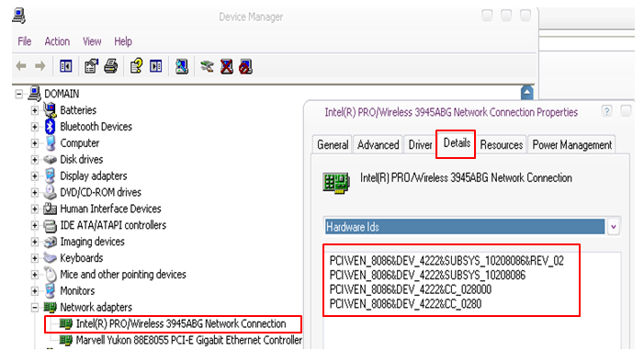This screenshot has height=362, width=644.
Task: Click the Network adapters category icon
Action: tap(51, 307)
